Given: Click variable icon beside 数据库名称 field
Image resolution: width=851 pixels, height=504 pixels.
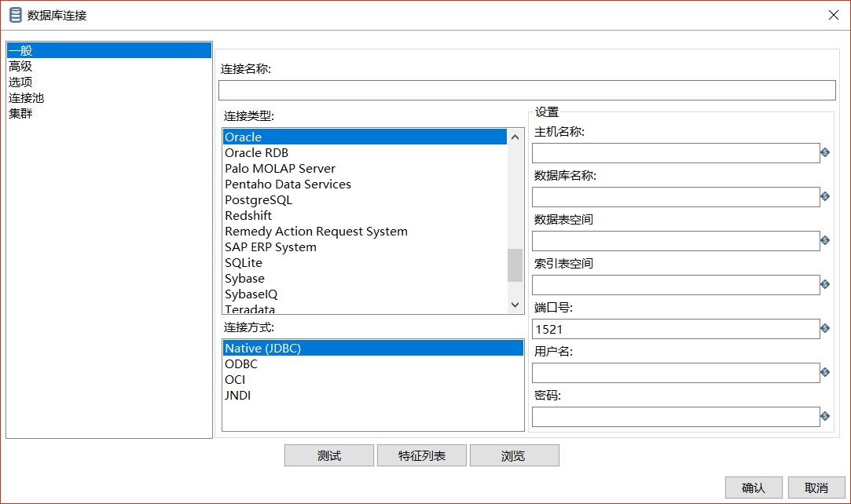Looking at the screenshot, I should [x=825, y=197].
